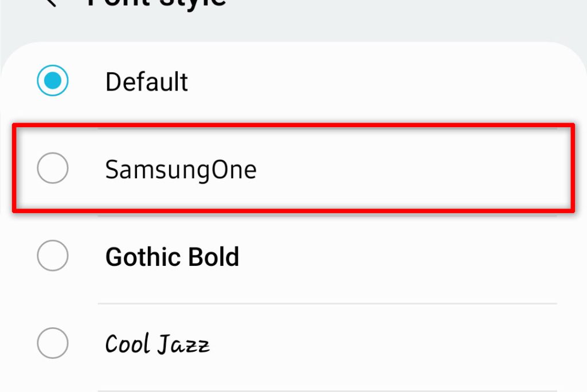The width and height of the screenshot is (587, 392).
Task: Tap the Cool Jazz handwritten font name
Action: tap(157, 344)
